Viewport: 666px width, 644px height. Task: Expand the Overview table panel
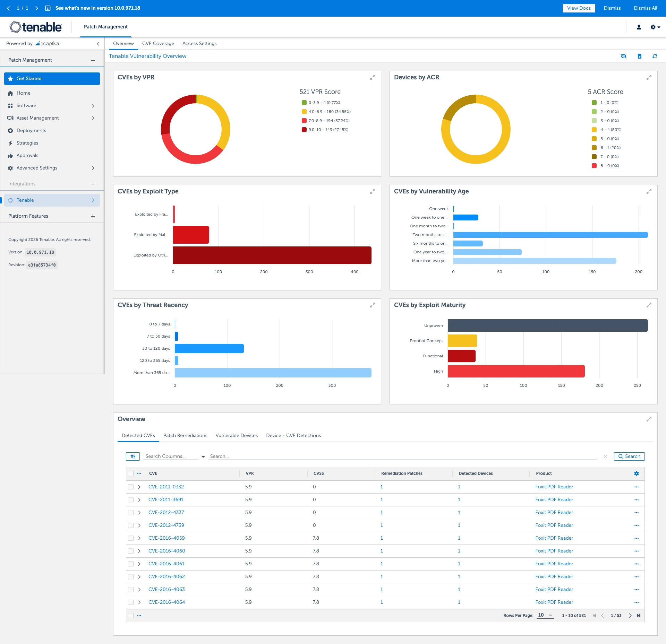649,419
